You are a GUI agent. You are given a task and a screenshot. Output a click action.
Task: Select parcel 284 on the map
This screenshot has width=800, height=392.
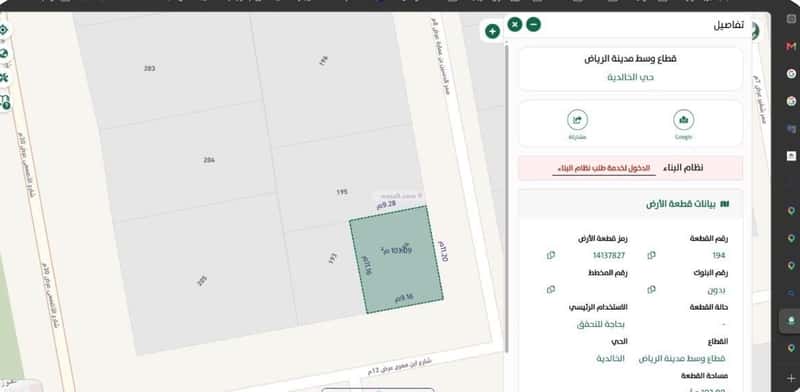pos(209,160)
